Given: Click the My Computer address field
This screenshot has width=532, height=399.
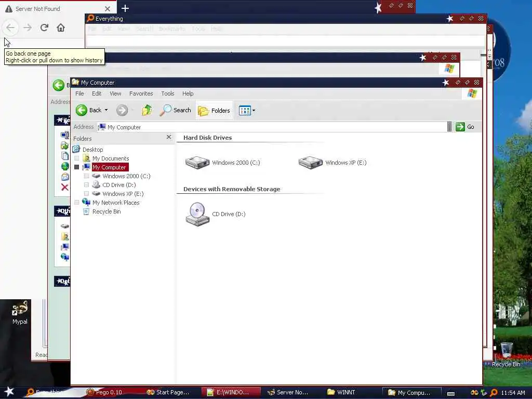Looking at the screenshot, I should coord(271,127).
